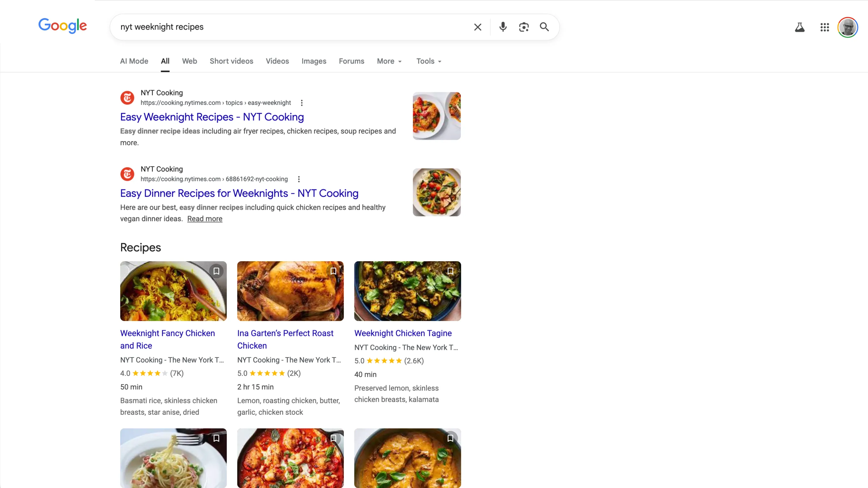This screenshot has height=488, width=868.
Task: Save Ina Garten's Roast Chicken recipe
Action: 333,271
